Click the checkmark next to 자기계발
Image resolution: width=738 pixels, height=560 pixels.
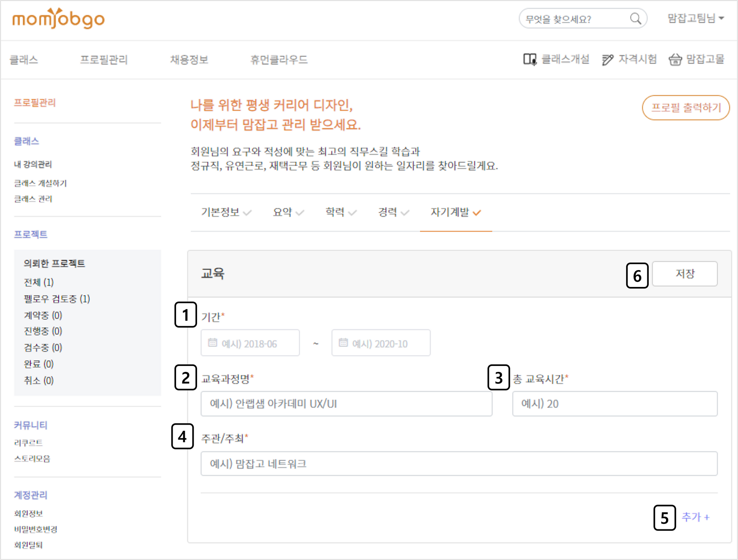point(477,213)
